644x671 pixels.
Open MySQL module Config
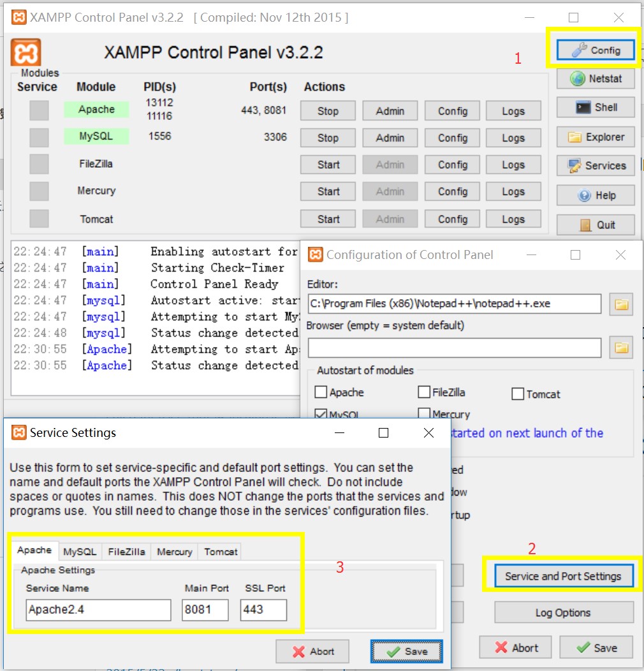pos(452,138)
